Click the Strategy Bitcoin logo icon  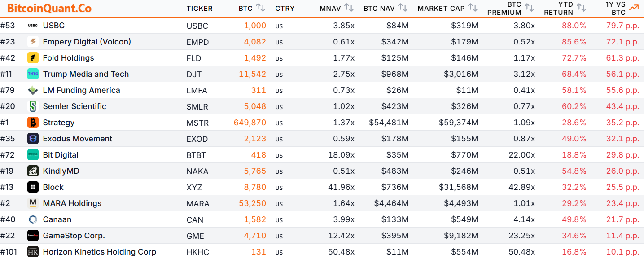point(32,122)
